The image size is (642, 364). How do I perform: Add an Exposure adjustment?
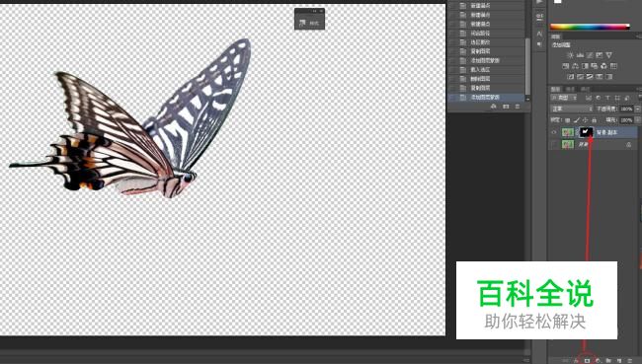click(599, 55)
